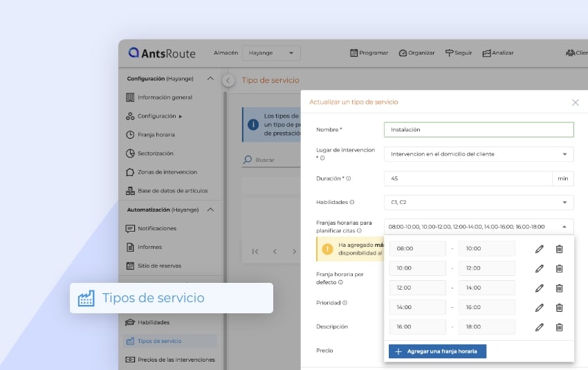Click pencil edit icon for 08:00-10:00 slot
This screenshot has height=370, width=588.
pyautogui.click(x=540, y=249)
